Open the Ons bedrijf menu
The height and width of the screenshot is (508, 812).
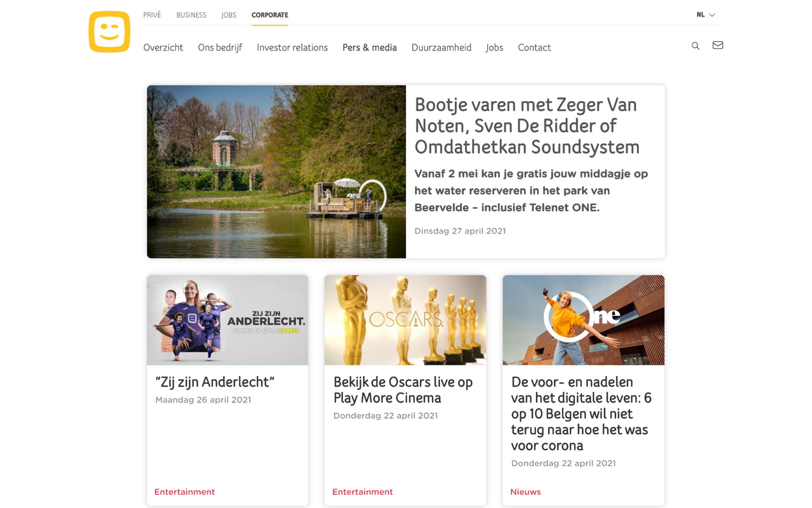point(220,47)
